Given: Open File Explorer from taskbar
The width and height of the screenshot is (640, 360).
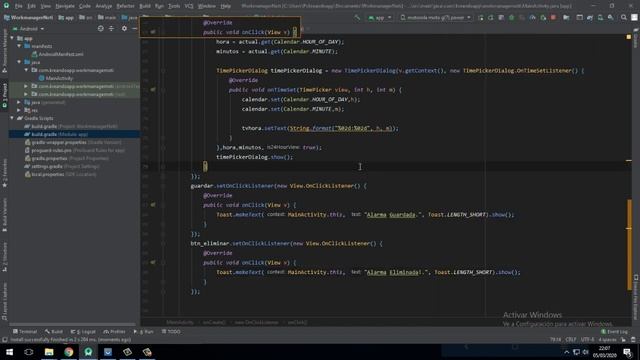Looking at the screenshot, I should pos(49,352).
